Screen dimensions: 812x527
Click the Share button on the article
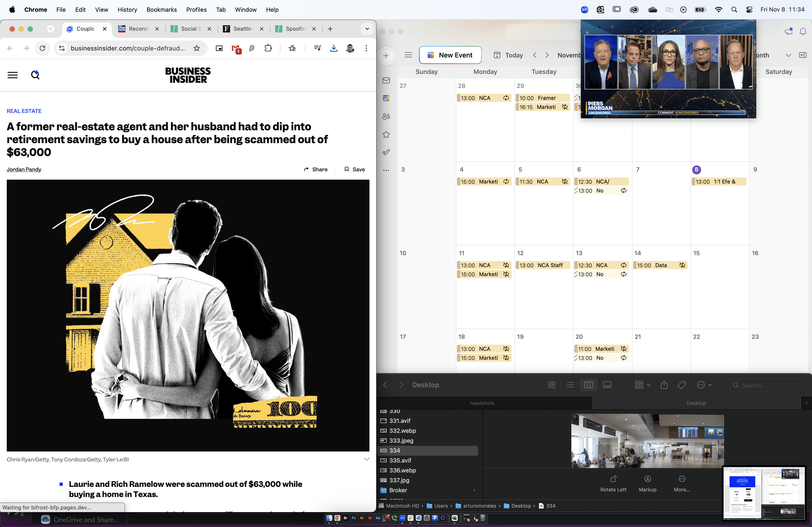tap(316, 169)
